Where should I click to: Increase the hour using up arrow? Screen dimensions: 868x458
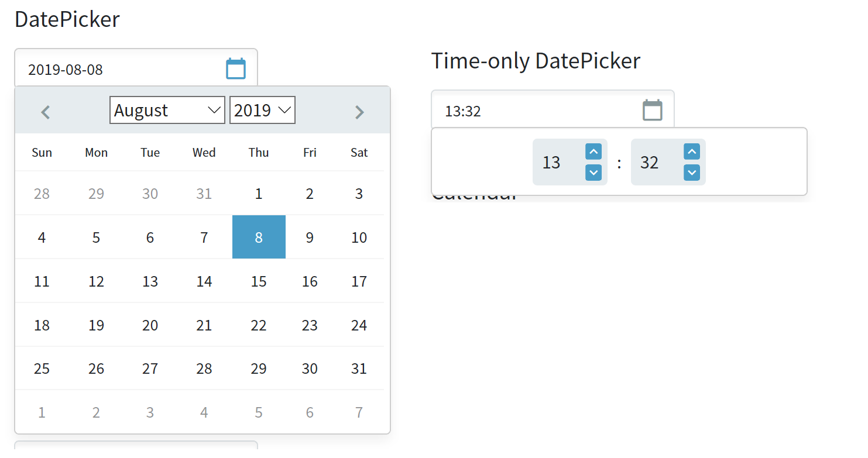(593, 152)
